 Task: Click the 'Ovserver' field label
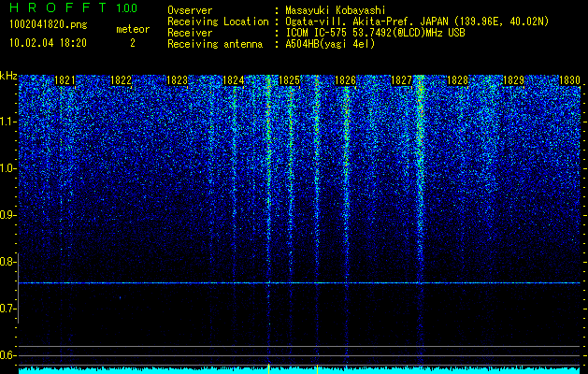click(x=190, y=10)
